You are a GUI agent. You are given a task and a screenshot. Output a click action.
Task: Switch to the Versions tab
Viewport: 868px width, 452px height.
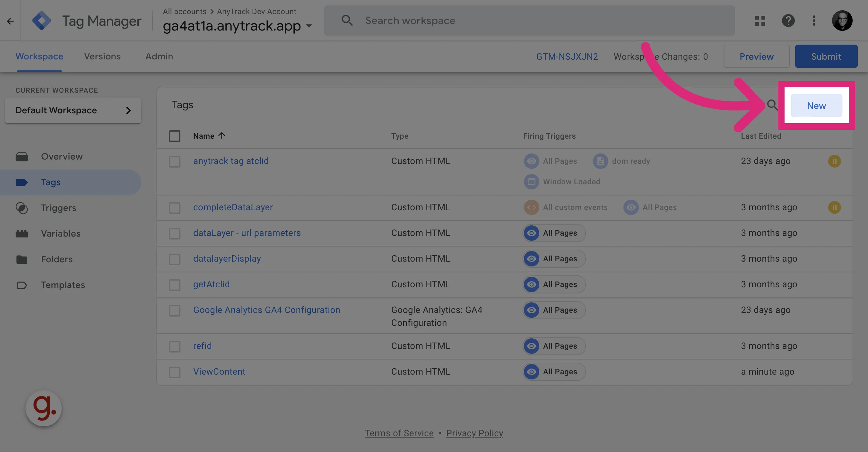click(102, 56)
